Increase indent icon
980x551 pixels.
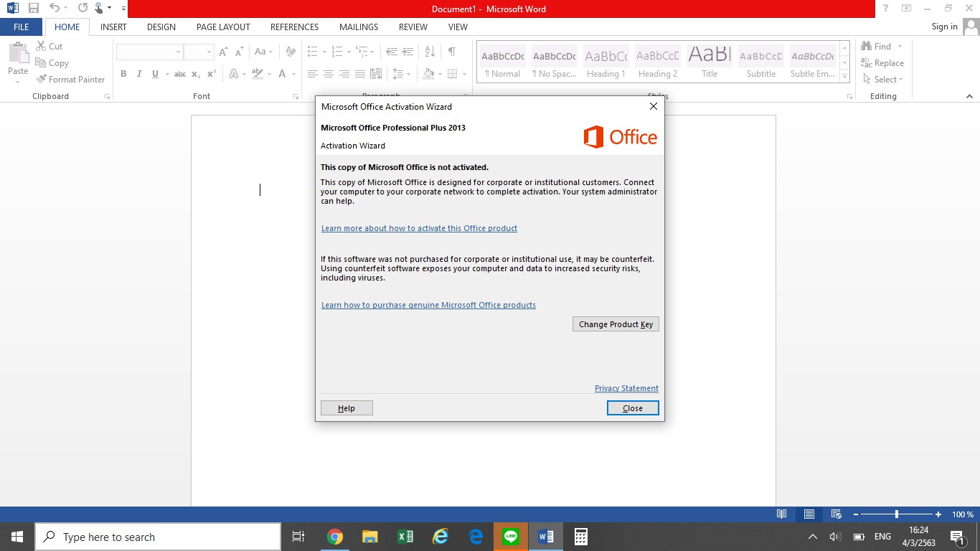coord(407,52)
